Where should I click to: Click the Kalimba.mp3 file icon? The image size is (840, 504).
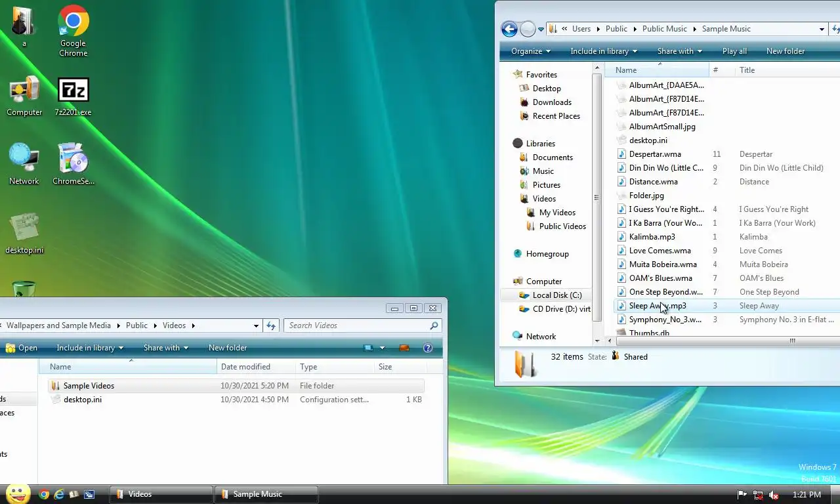pyautogui.click(x=621, y=237)
